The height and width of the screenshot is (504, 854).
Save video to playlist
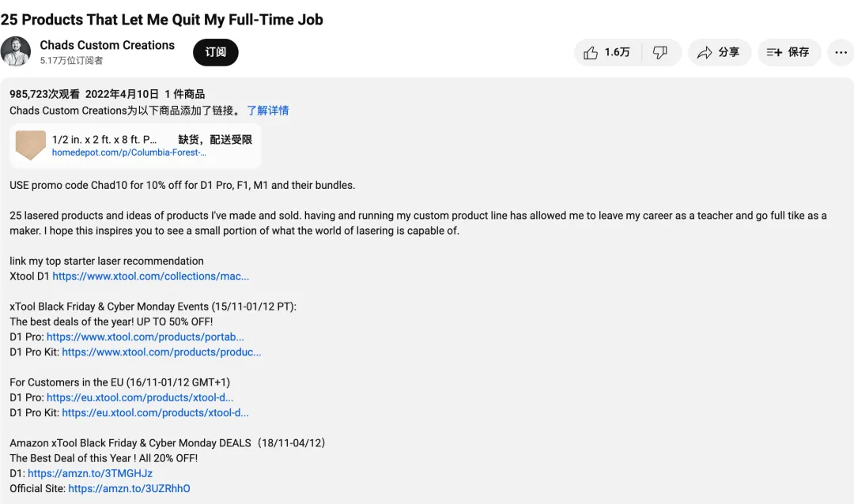789,52
